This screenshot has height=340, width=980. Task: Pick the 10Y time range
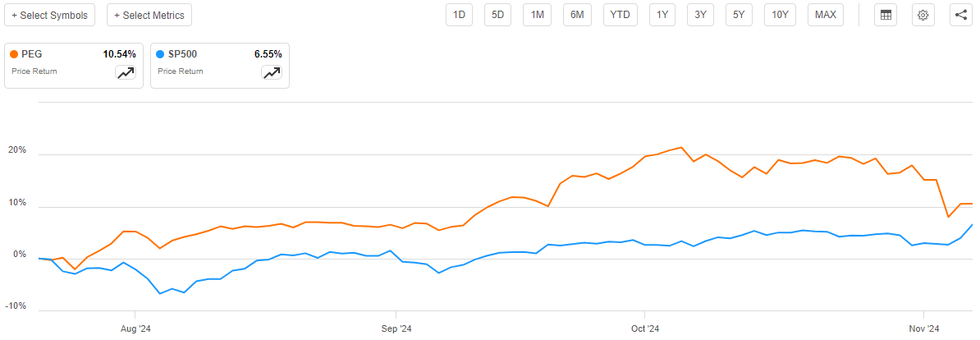coord(779,15)
